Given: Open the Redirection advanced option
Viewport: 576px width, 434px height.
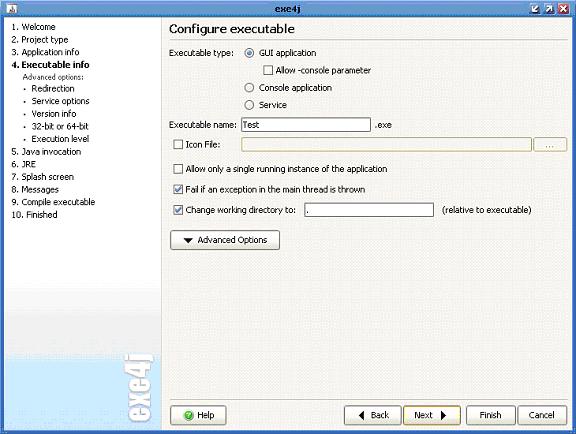Looking at the screenshot, I should (53, 89).
